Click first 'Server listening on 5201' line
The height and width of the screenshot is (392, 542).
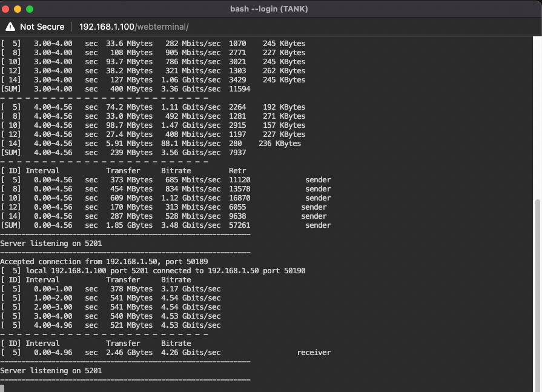(51, 244)
